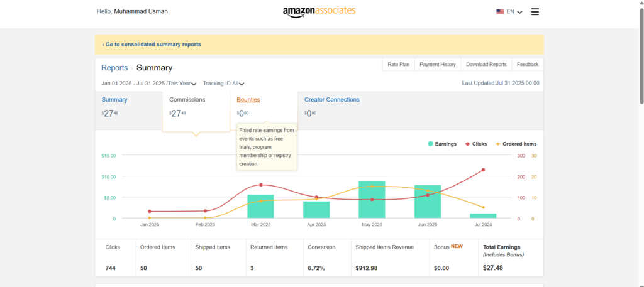
Task: Click the Amazon Associates logo
Action: 319,11
